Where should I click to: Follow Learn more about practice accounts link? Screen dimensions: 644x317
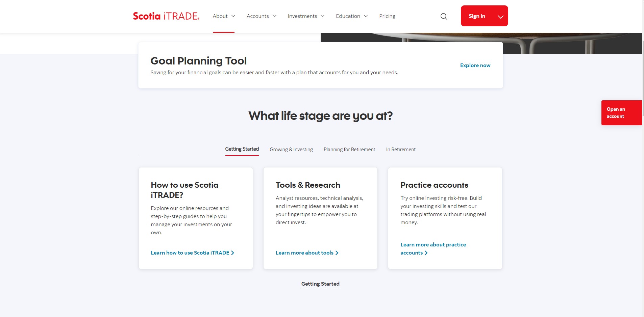click(x=433, y=249)
